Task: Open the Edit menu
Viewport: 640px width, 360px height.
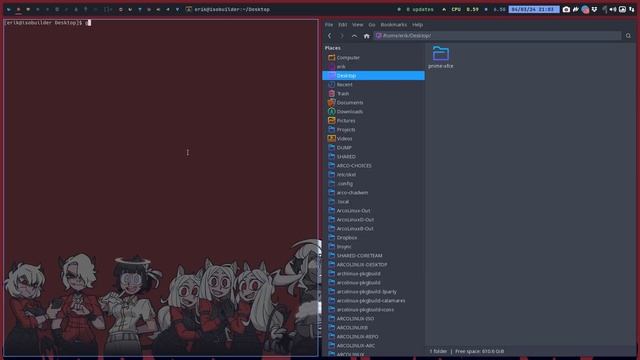Action: coord(342,25)
